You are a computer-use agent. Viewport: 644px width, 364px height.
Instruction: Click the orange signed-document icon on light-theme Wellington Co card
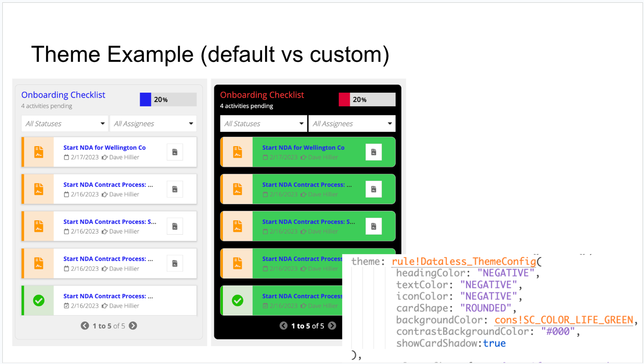click(39, 152)
